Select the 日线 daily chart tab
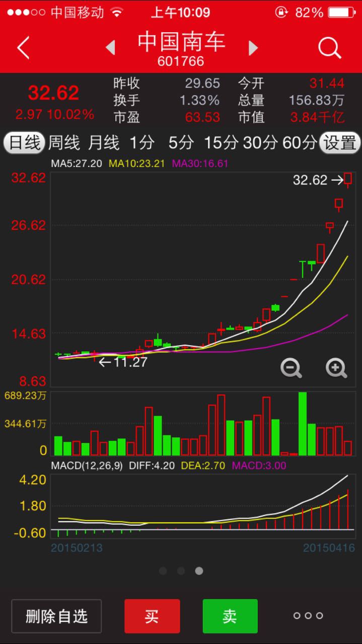The image size is (362, 644). 24,142
